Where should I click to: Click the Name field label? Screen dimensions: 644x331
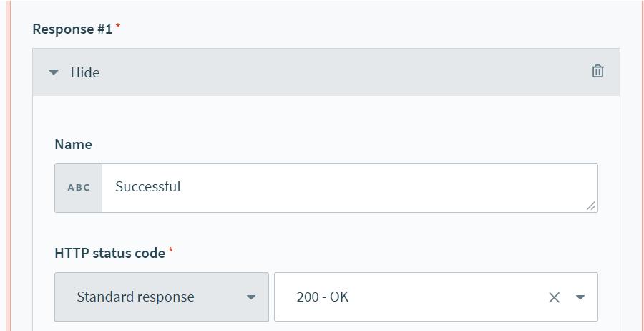(x=73, y=144)
